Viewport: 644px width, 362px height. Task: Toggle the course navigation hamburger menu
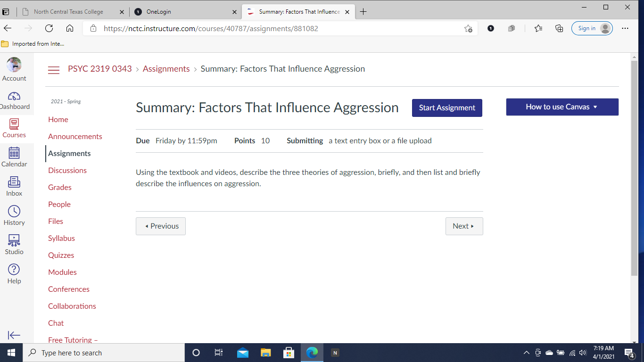pos(54,70)
